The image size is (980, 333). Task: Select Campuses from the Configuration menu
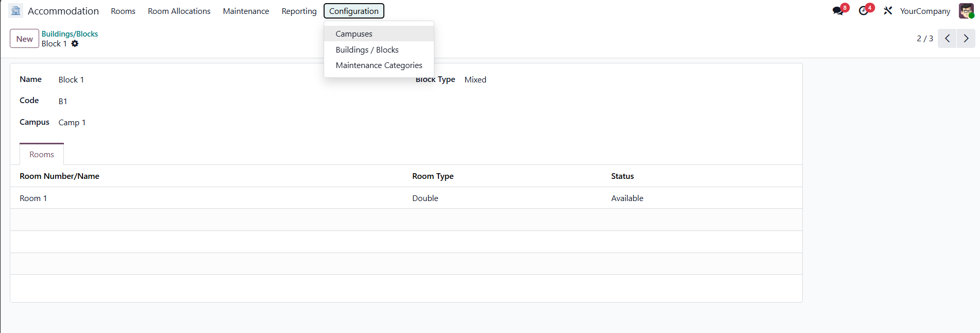click(354, 34)
